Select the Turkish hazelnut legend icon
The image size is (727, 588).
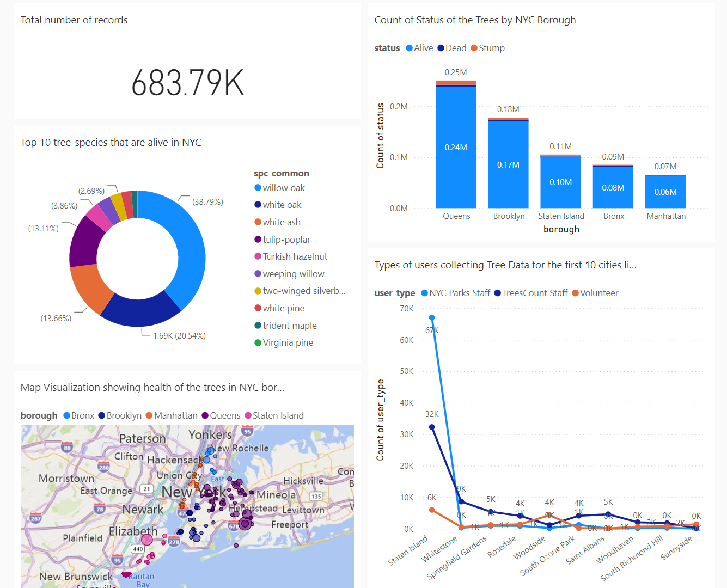tap(257, 256)
